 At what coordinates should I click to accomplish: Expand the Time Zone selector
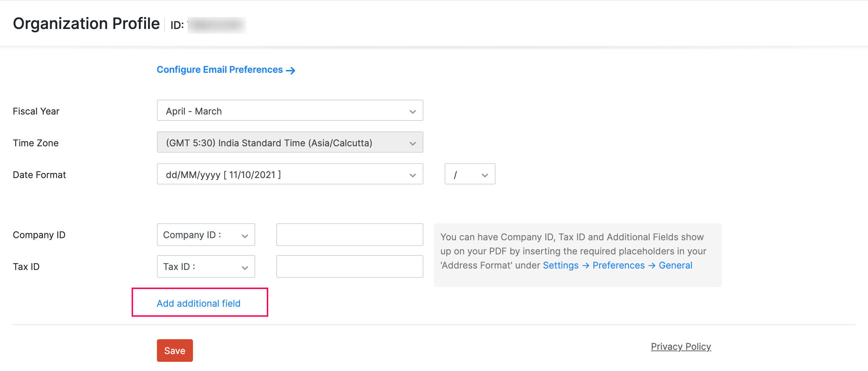pos(290,143)
